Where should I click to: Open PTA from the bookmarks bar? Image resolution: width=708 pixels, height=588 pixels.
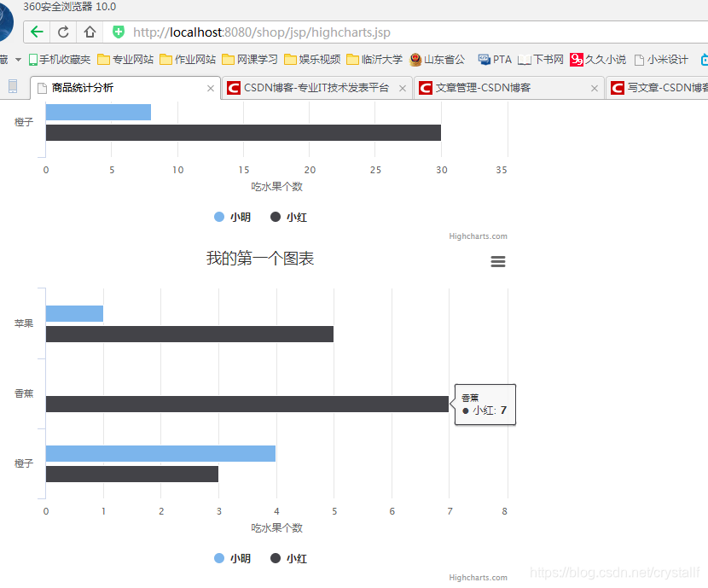pos(495,60)
